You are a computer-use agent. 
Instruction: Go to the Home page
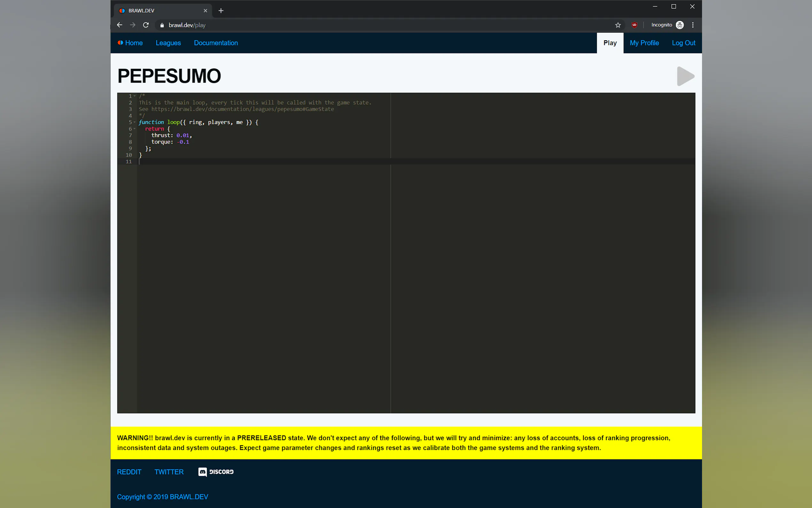pos(130,43)
